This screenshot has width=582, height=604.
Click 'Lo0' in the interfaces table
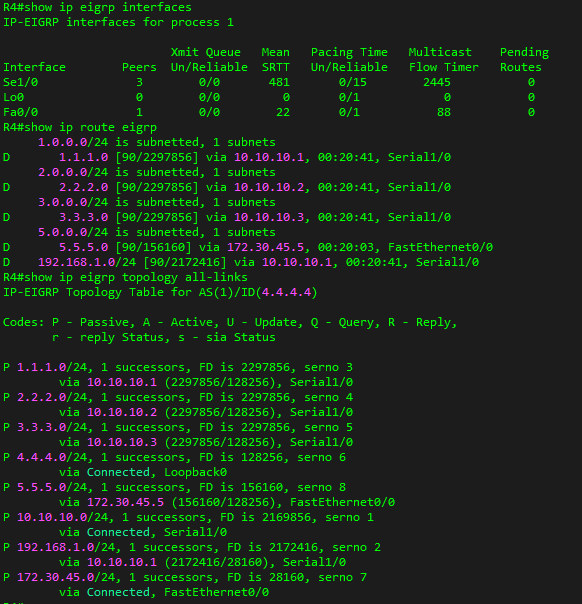coord(13,97)
